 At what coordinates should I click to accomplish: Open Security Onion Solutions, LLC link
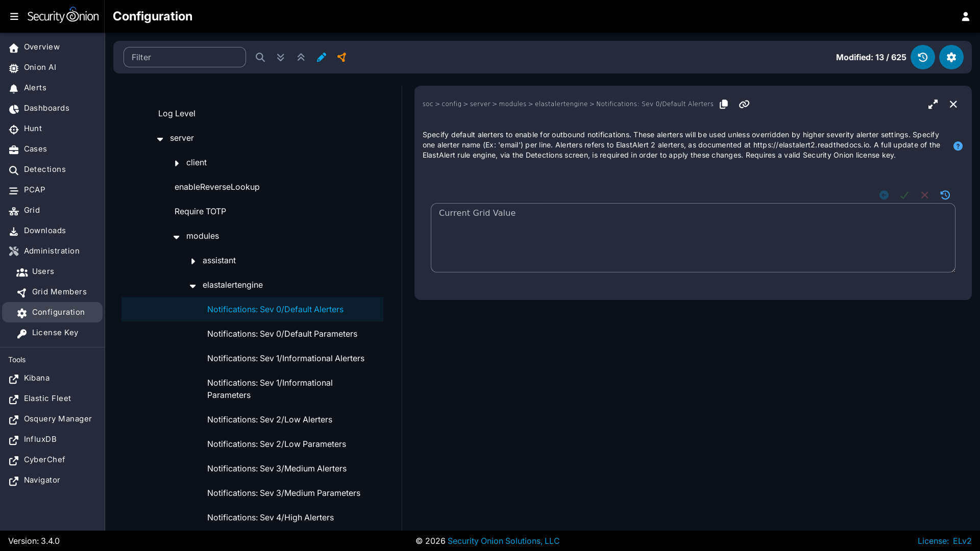(x=503, y=541)
